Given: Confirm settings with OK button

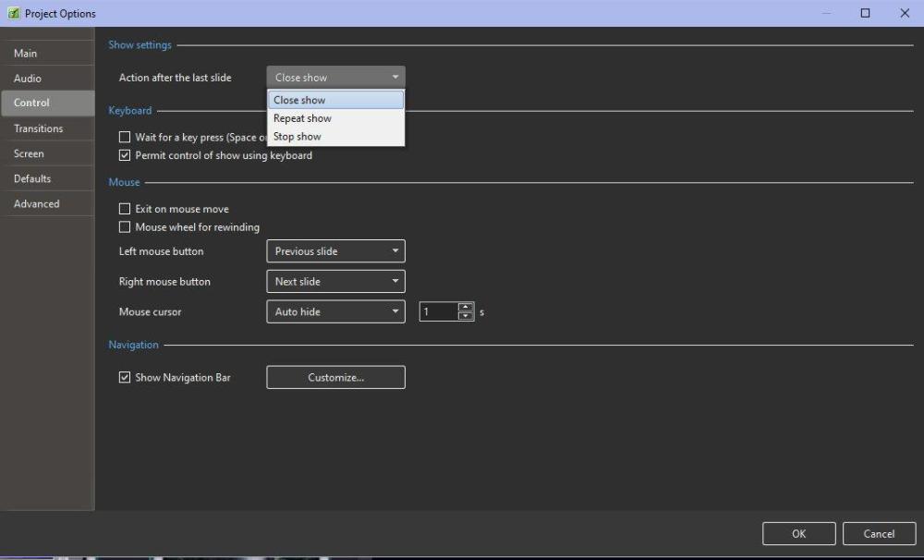Looking at the screenshot, I should click(798, 533).
